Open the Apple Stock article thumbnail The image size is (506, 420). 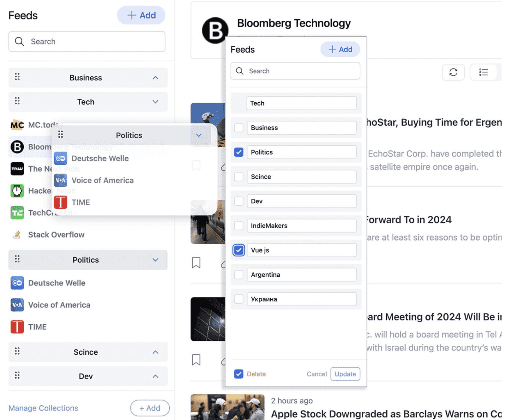(227, 407)
